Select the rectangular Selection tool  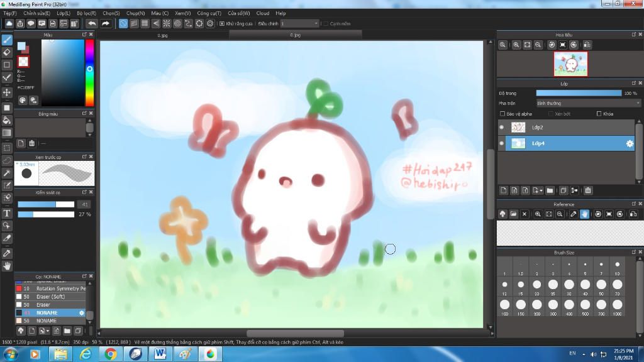tap(7, 148)
